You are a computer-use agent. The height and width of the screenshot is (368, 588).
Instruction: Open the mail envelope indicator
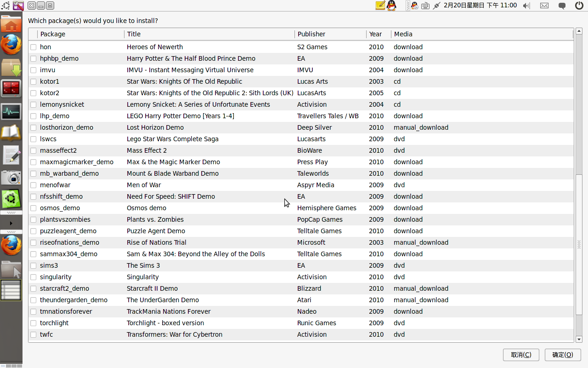tap(544, 6)
